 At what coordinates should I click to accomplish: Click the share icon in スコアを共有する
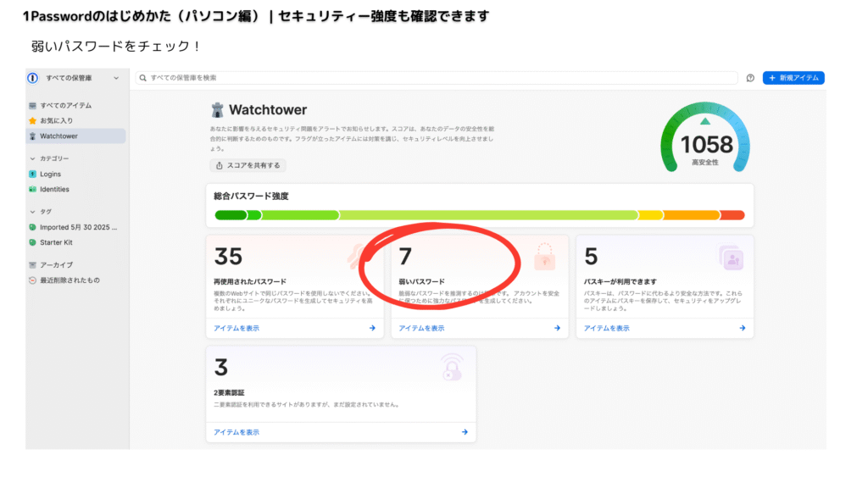click(x=220, y=165)
